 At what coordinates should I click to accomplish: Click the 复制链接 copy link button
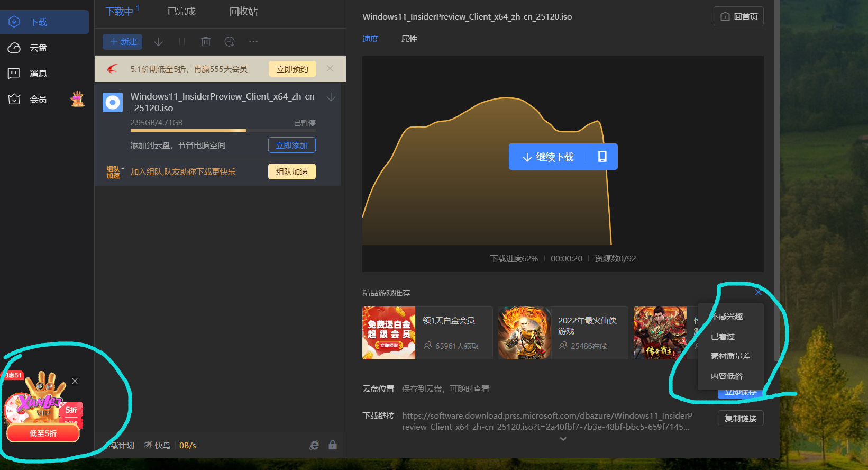point(741,418)
